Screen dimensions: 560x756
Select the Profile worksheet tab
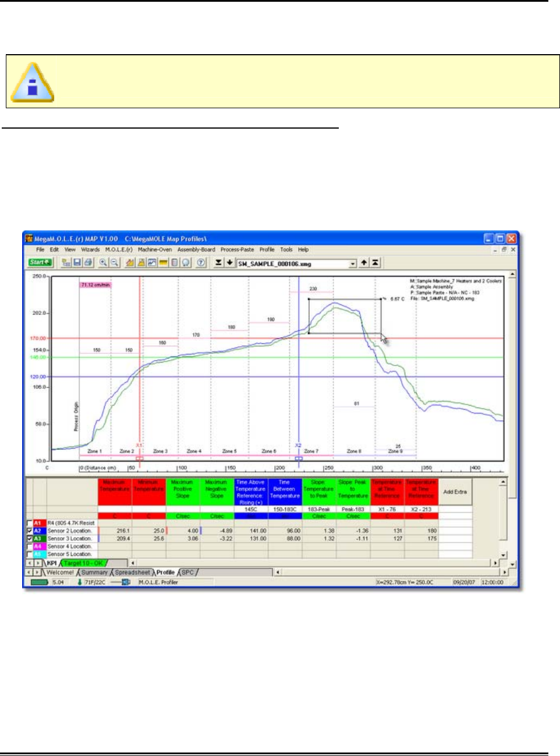tap(165, 572)
